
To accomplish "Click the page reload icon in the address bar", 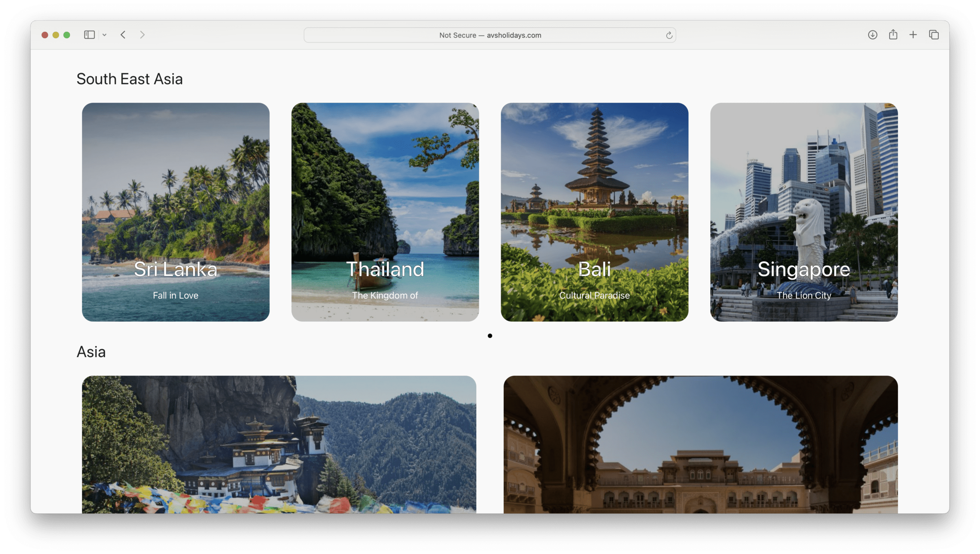I will [668, 35].
